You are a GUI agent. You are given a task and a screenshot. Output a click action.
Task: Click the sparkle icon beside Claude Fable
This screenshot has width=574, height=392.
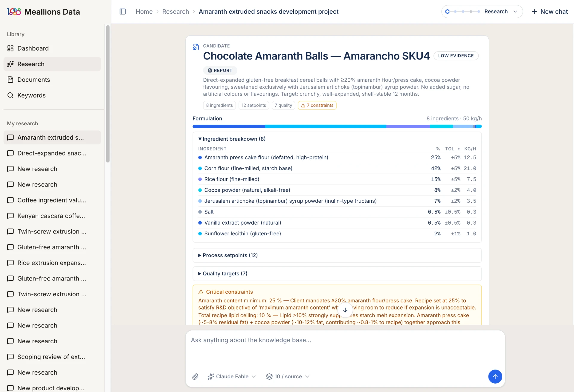point(211,376)
